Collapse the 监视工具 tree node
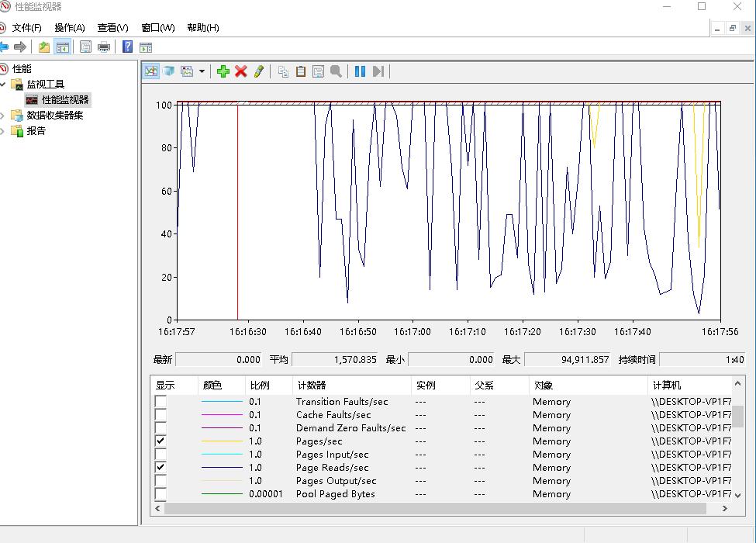 (2, 85)
